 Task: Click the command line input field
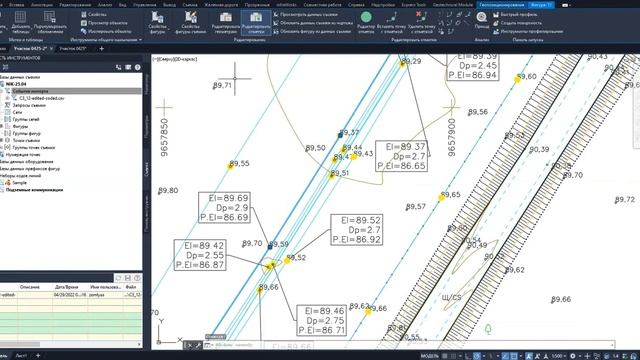click(x=408, y=345)
